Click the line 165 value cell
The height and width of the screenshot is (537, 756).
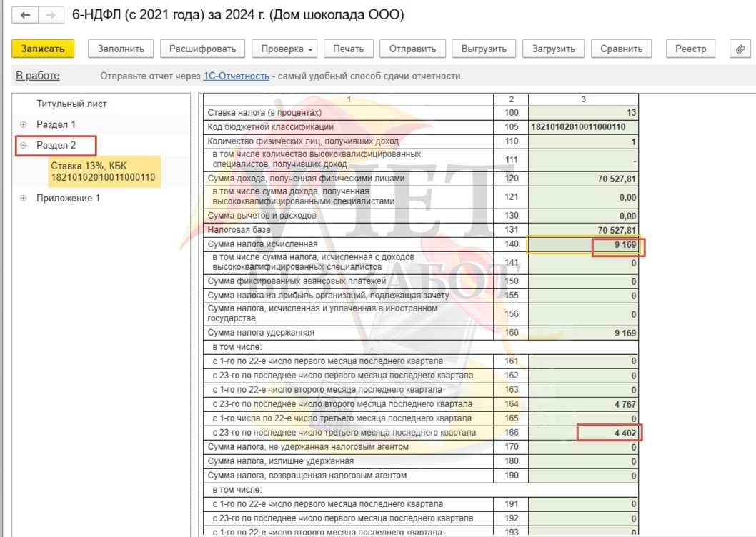(583, 418)
